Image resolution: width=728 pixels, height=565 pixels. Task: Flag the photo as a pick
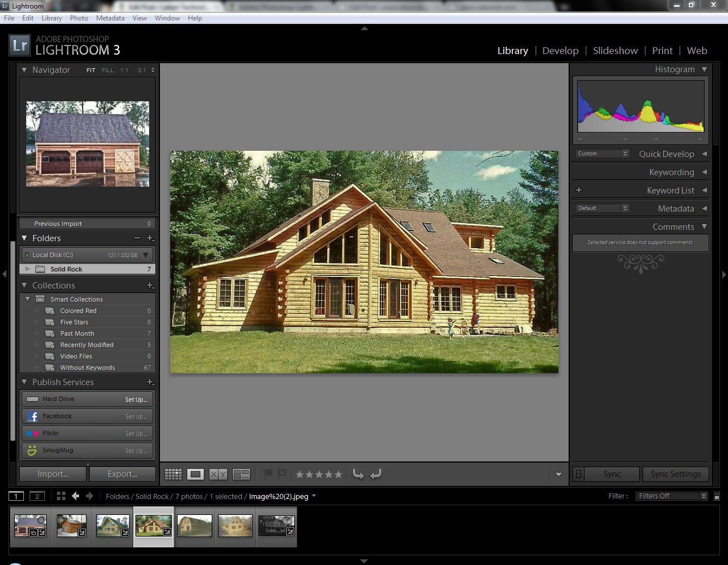tap(268, 473)
